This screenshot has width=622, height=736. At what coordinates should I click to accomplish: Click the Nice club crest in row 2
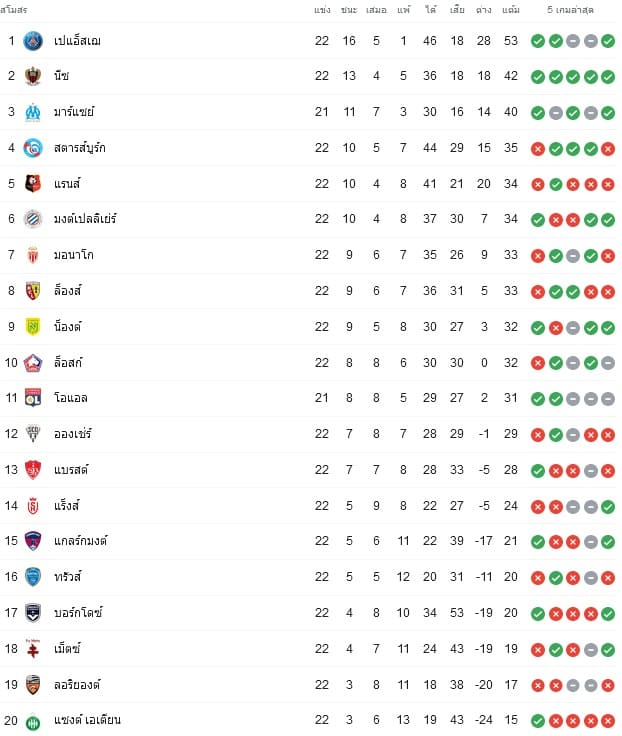33,76
